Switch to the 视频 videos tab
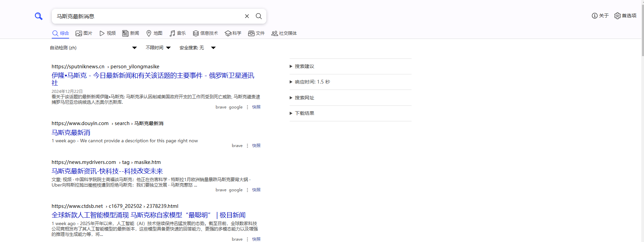 108,33
